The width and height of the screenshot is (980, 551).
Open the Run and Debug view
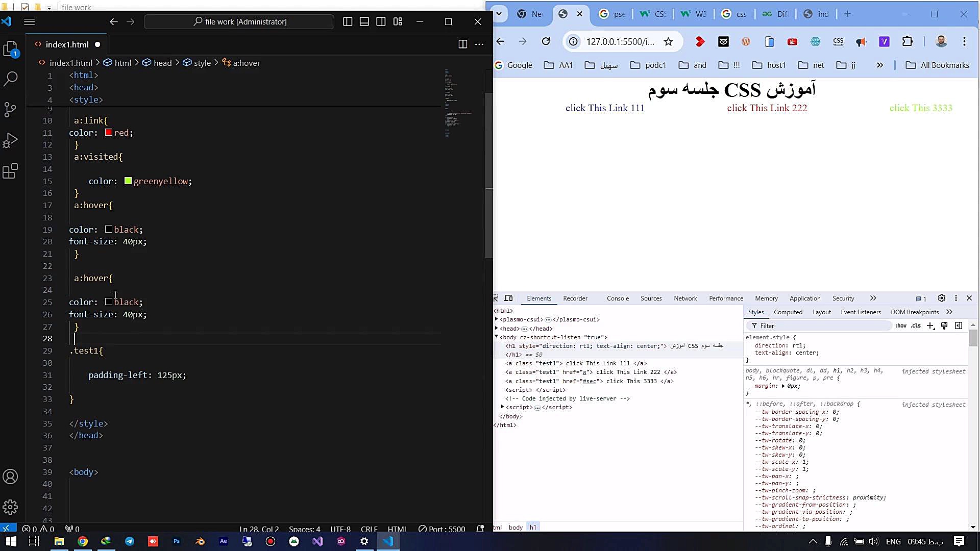point(11,140)
